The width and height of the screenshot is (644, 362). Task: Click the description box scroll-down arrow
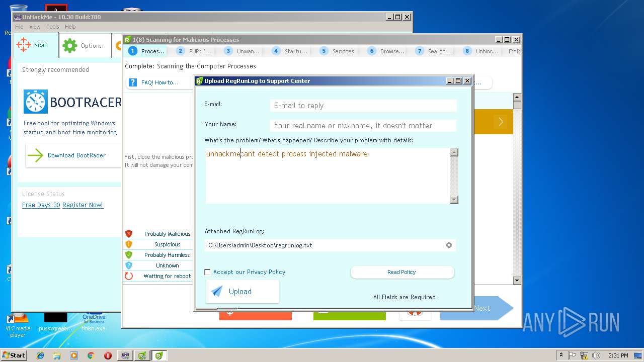point(454,200)
